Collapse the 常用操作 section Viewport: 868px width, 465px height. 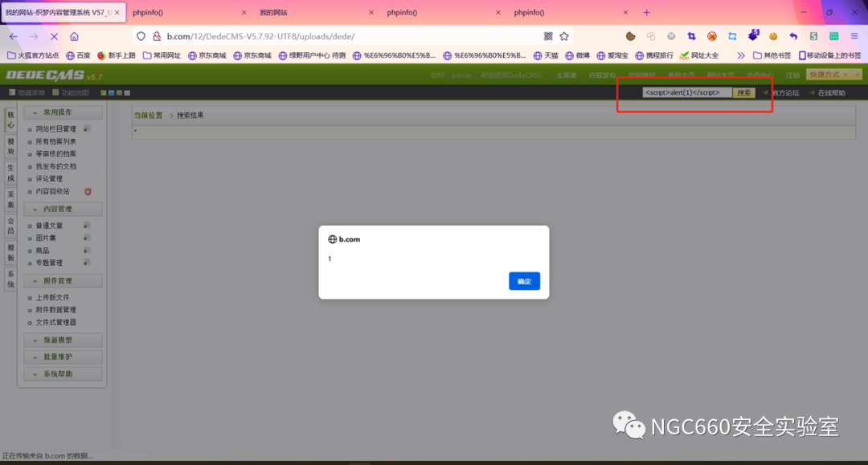point(63,112)
